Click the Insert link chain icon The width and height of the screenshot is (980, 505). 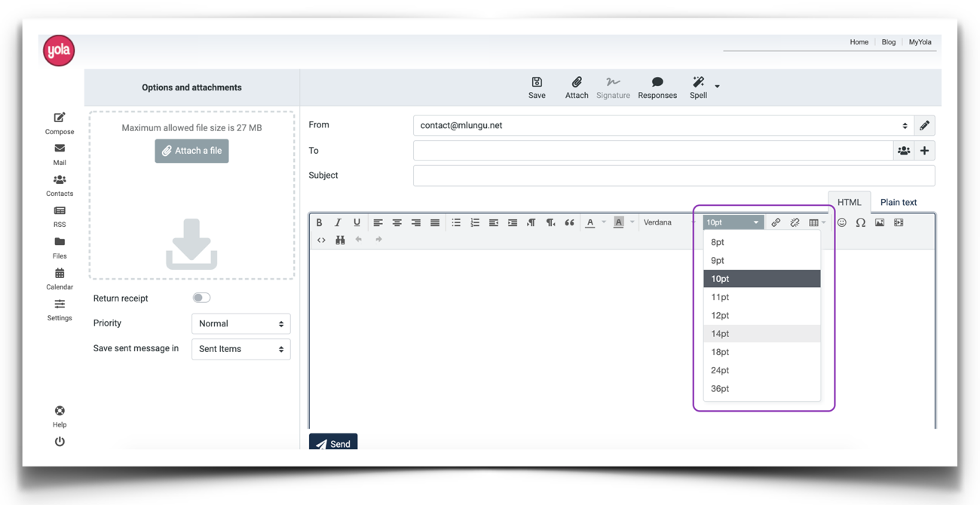pyautogui.click(x=776, y=222)
